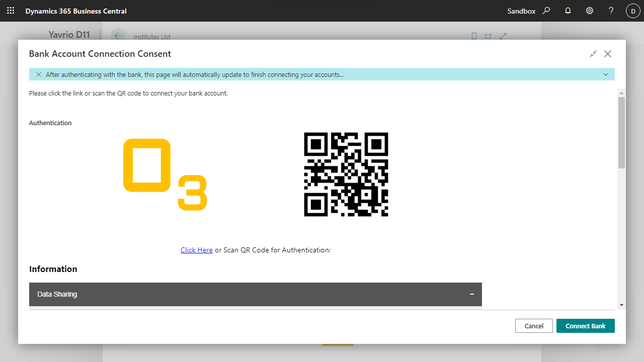This screenshot has height=362, width=644.
Task: Click the Click Here authentication link
Action: [197, 250]
